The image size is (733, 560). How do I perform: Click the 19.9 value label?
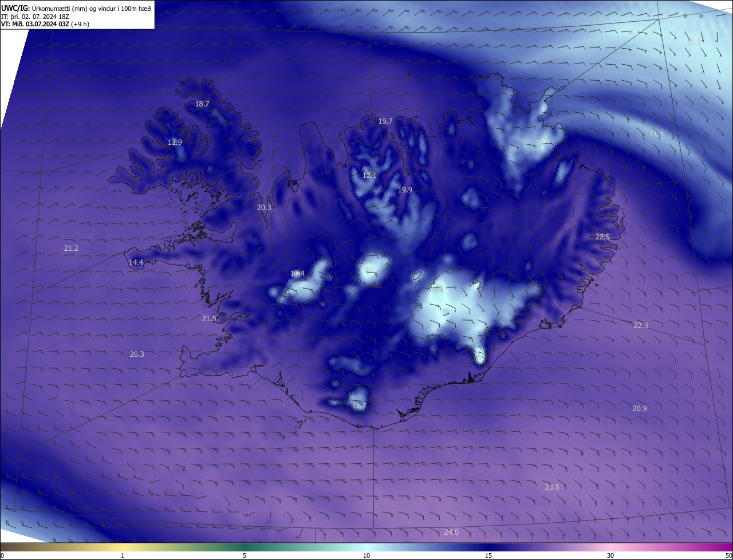[x=405, y=190]
